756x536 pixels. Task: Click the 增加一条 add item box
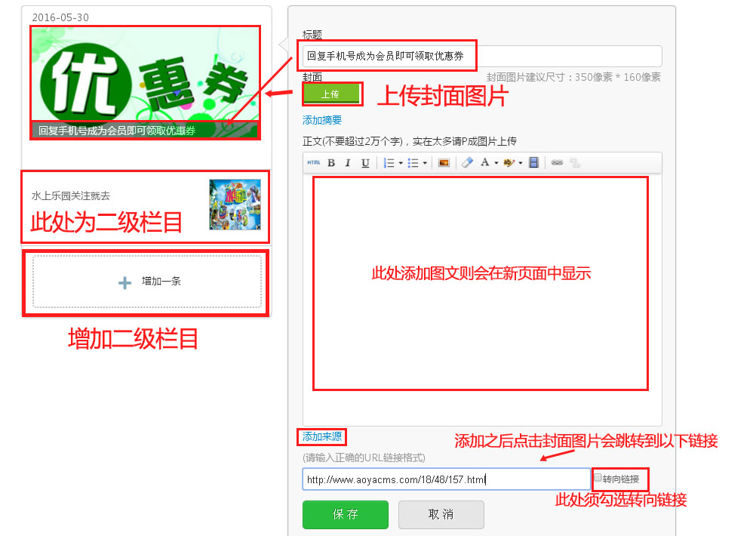click(x=147, y=282)
